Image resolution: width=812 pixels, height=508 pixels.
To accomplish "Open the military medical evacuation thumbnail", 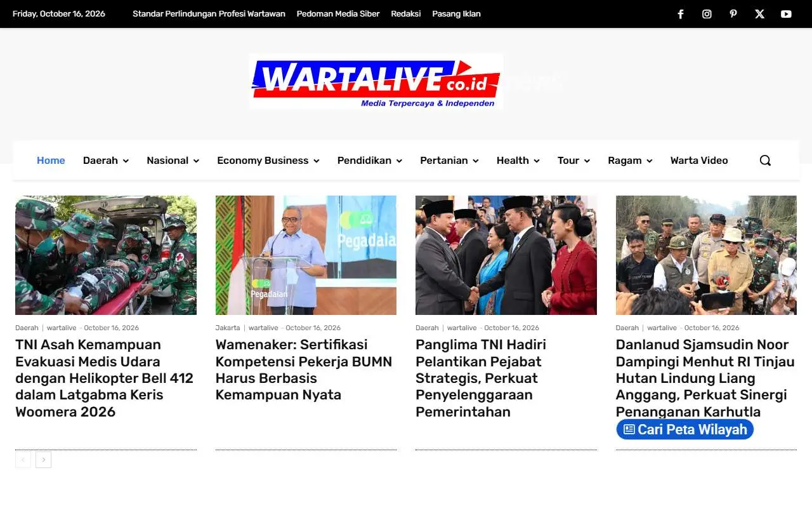I will click(x=106, y=255).
